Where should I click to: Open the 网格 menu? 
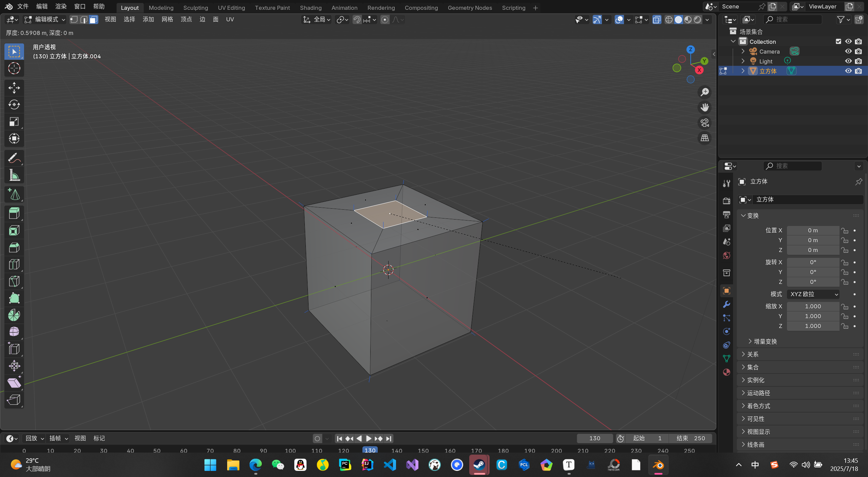167,19
